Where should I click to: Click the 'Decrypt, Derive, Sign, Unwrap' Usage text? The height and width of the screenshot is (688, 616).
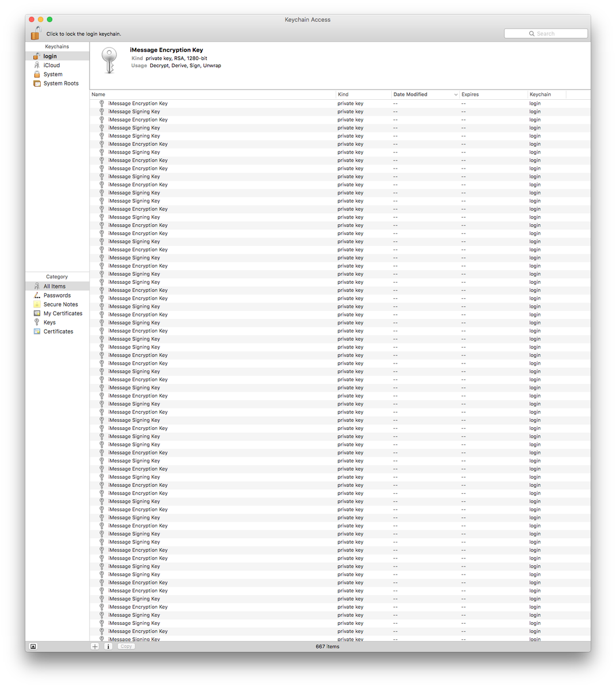tap(185, 66)
